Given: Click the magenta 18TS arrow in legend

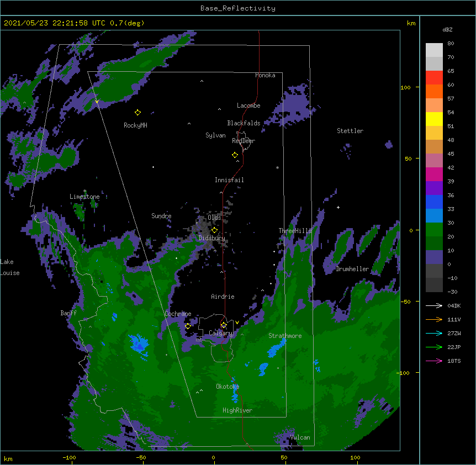Looking at the screenshot, I should point(434,361).
